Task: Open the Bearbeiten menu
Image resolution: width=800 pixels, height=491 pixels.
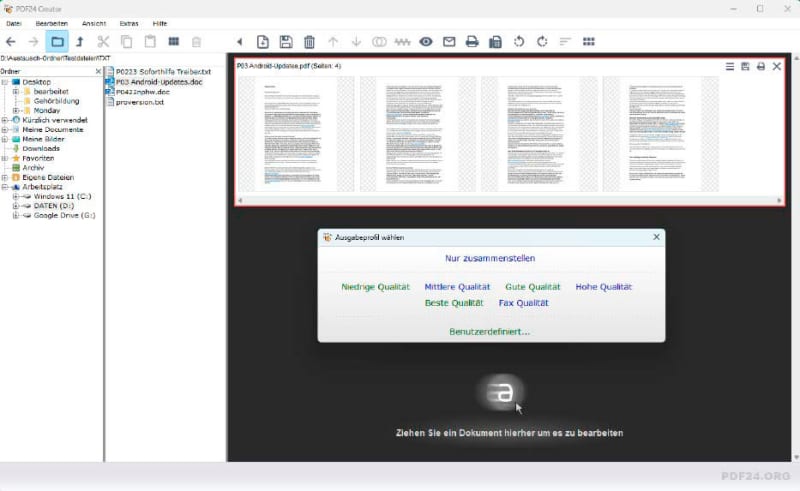Action: click(52, 23)
